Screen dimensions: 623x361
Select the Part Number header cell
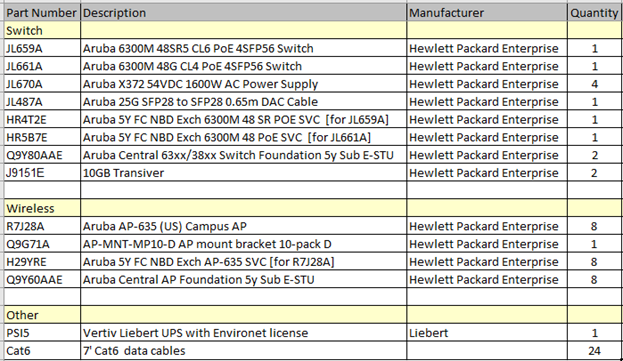click(42, 13)
